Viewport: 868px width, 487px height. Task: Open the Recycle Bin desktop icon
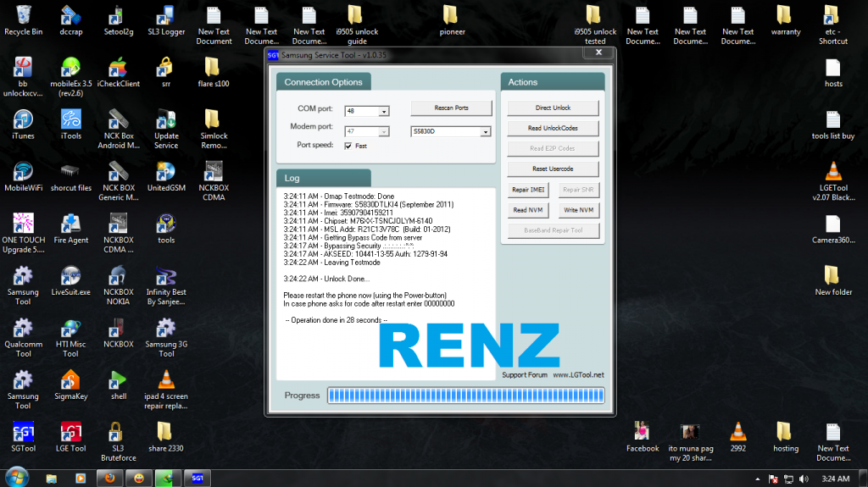(x=23, y=21)
